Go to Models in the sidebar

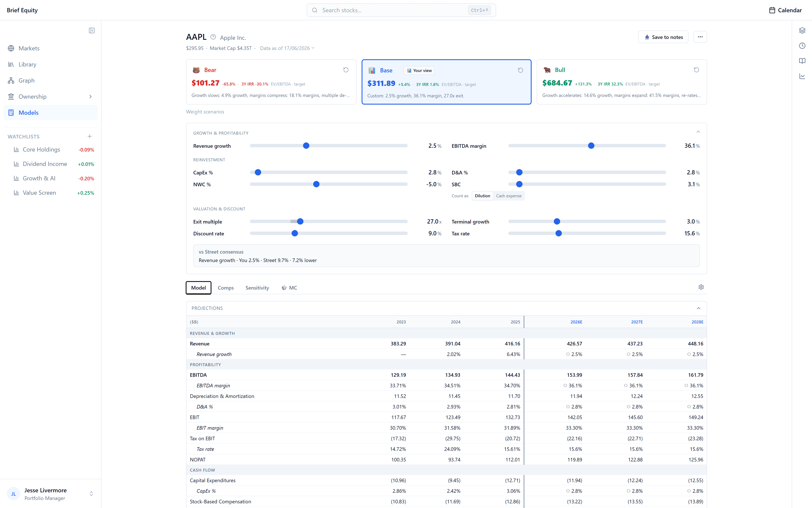[50, 113]
